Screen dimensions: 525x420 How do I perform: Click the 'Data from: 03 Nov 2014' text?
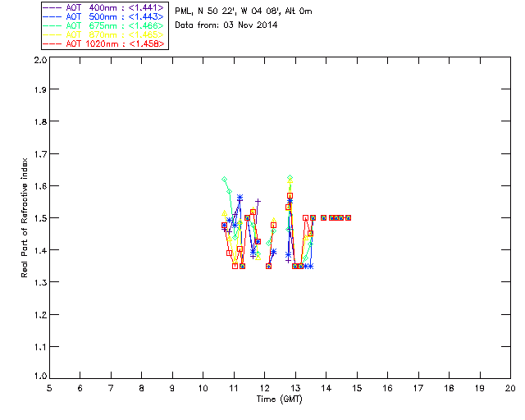pyautogui.click(x=226, y=25)
